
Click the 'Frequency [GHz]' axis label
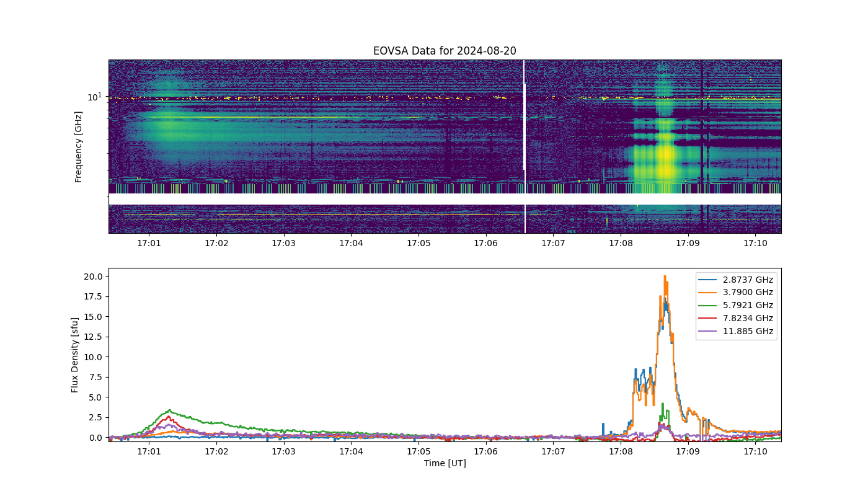tap(79, 147)
